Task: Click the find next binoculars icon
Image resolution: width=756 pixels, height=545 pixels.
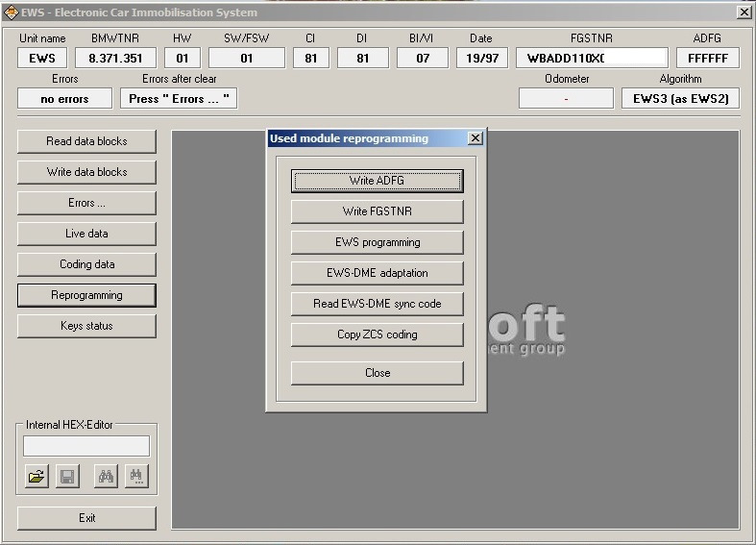Action: coord(136,477)
